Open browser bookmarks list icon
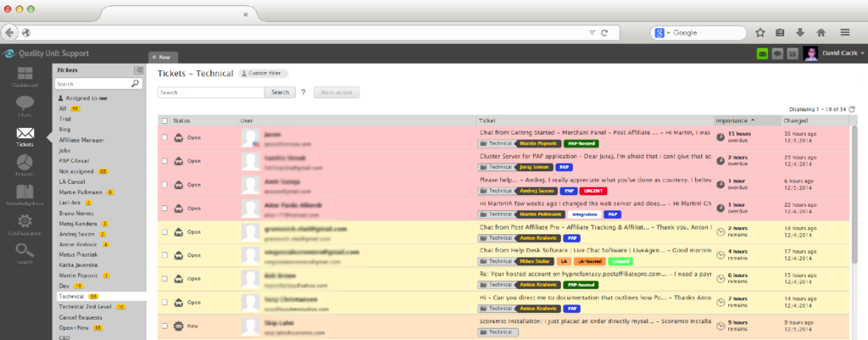 click(780, 33)
